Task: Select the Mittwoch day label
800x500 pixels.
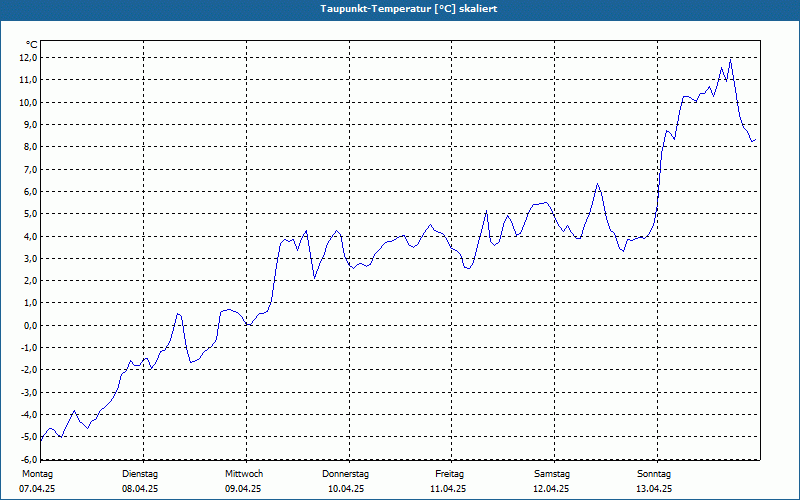Action: click(x=244, y=474)
